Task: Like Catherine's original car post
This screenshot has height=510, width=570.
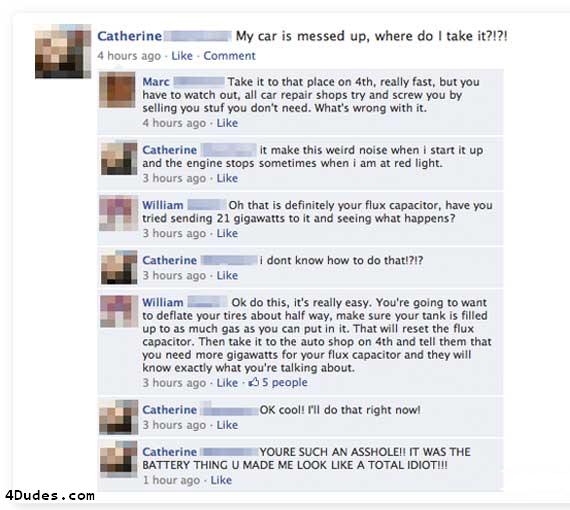Action: [182, 56]
